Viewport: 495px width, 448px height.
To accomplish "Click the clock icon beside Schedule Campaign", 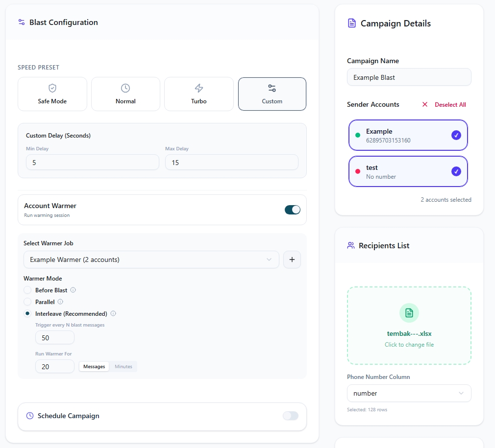I will coord(30,416).
